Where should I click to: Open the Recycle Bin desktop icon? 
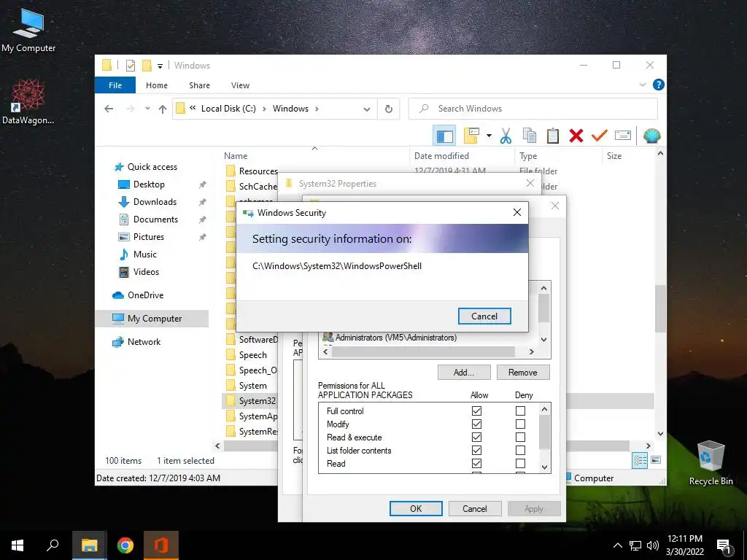coord(711,463)
